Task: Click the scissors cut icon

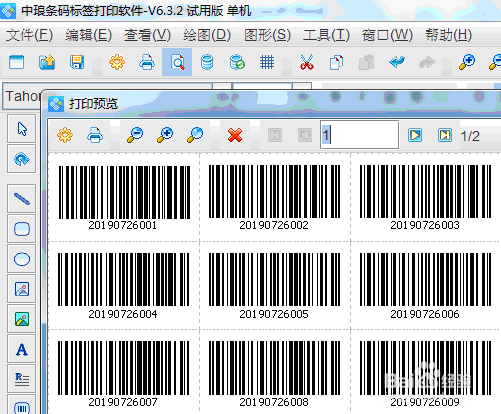Action: pos(307,62)
